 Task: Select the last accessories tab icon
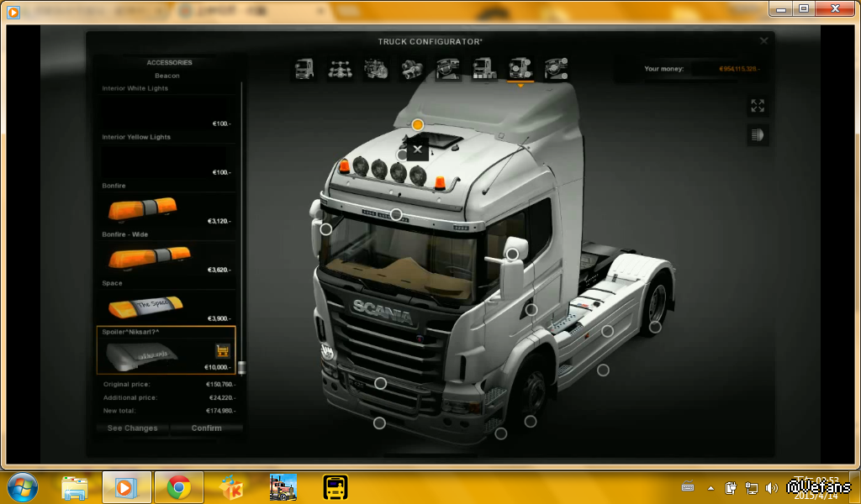point(555,69)
